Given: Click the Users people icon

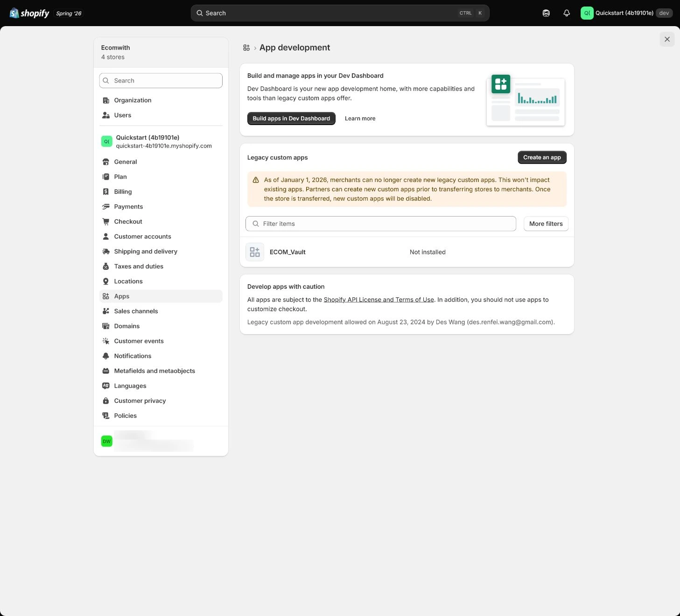Looking at the screenshot, I should (x=106, y=115).
